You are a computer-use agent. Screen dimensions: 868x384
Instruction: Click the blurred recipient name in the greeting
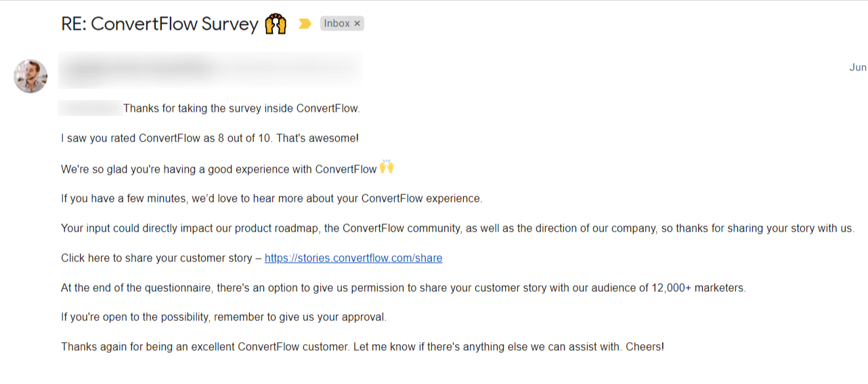pos(90,108)
